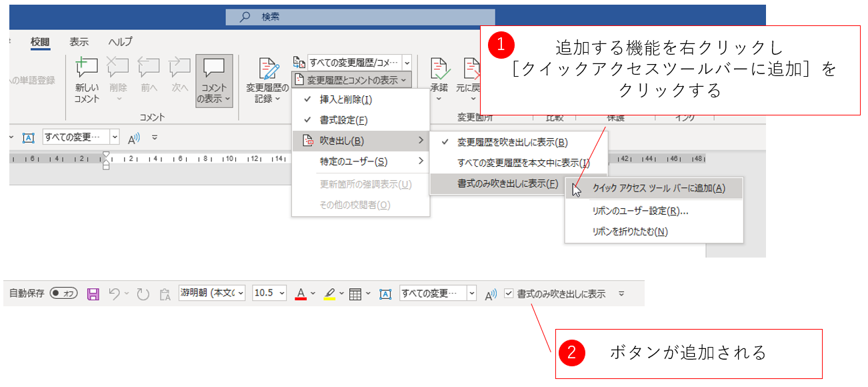The width and height of the screenshot is (868, 387).
Task: Click the Redo icon in the lower toolbar
Action: tap(143, 294)
